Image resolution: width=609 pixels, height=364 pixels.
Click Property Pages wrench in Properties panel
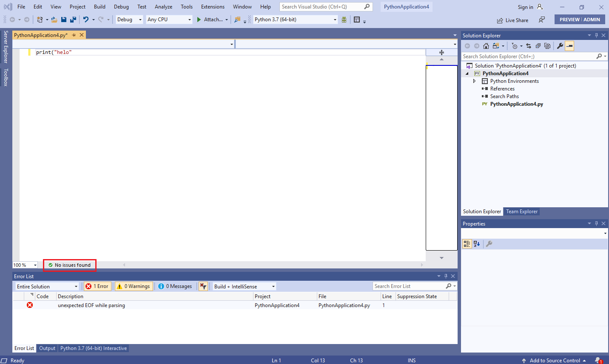489,244
